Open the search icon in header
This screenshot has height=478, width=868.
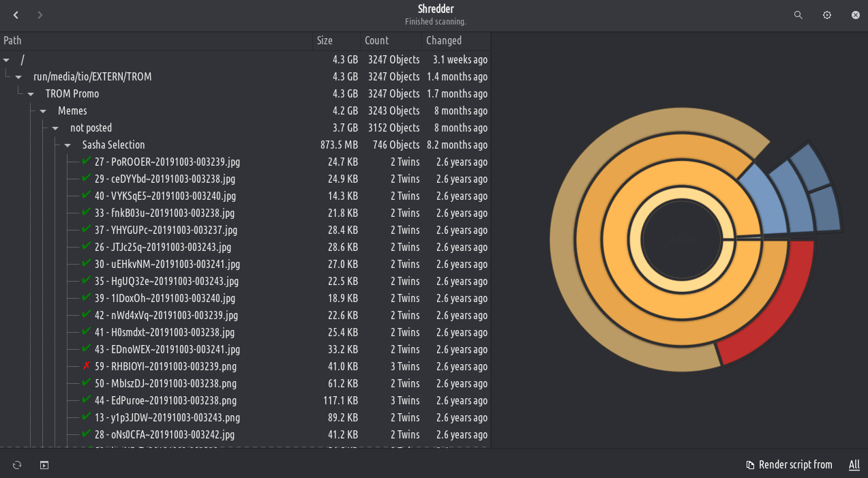click(798, 15)
